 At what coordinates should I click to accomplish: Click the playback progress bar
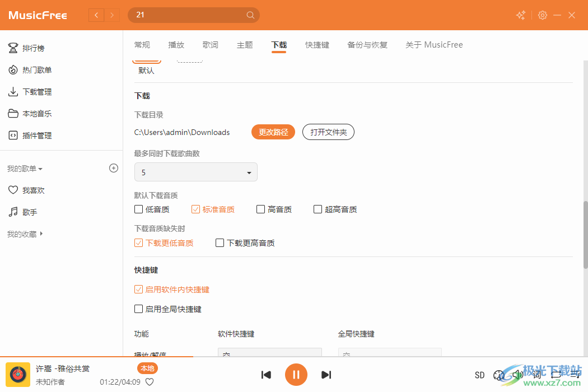[x=294, y=356]
